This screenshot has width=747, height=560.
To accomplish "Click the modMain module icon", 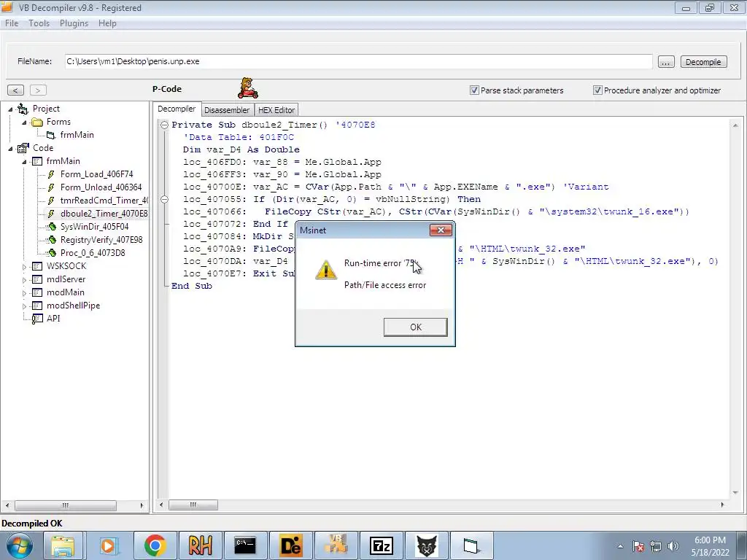I will 37,292.
